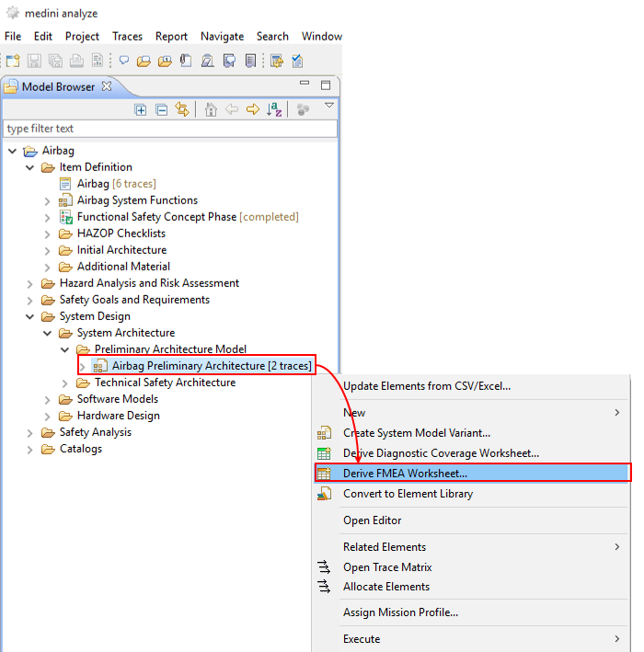Click the paperclip clipboard toolbar icon
This screenshot has width=644, height=652.
point(186,61)
